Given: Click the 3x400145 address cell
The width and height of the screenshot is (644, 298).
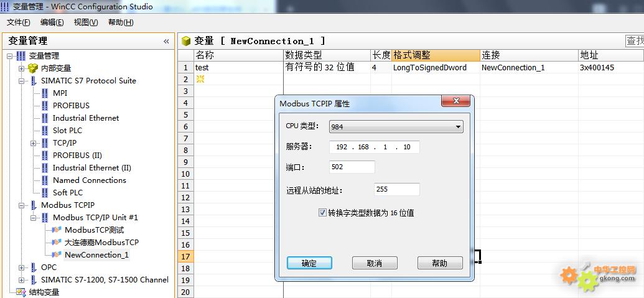Looking at the screenshot, I should [611, 67].
